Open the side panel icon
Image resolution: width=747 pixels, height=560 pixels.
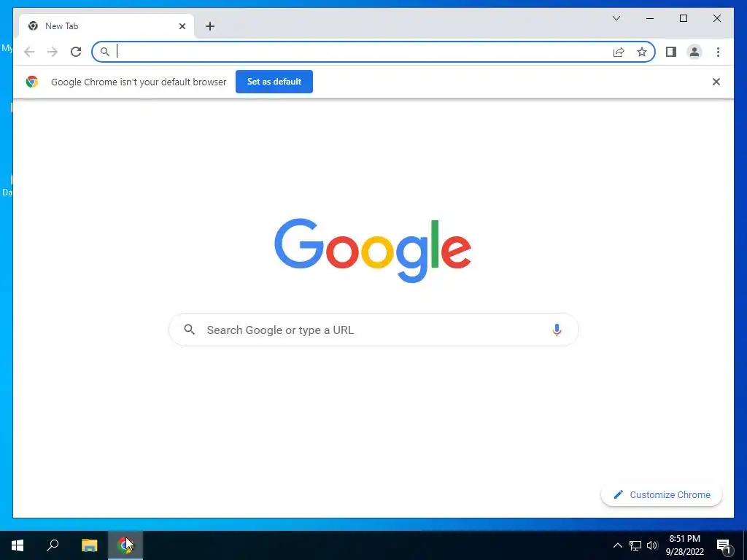[x=671, y=52]
